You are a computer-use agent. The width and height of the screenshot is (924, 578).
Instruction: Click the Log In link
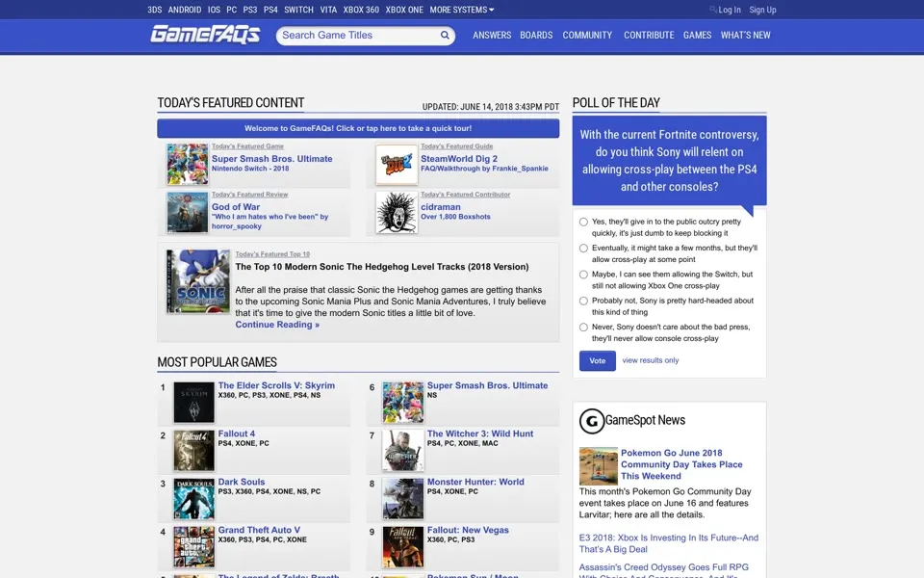[729, 10]
